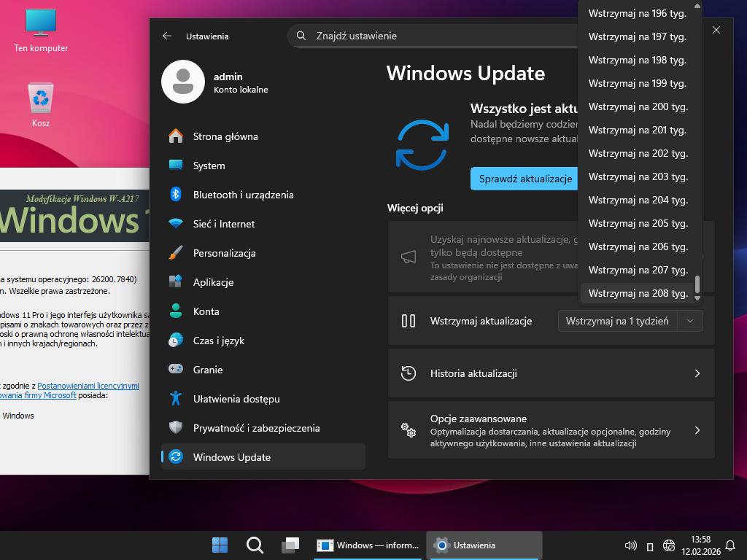Click the dropdown list scrollbar thumb
This screenshot has width=747, height=560.
pyautogui.click(x=697, y=283)
